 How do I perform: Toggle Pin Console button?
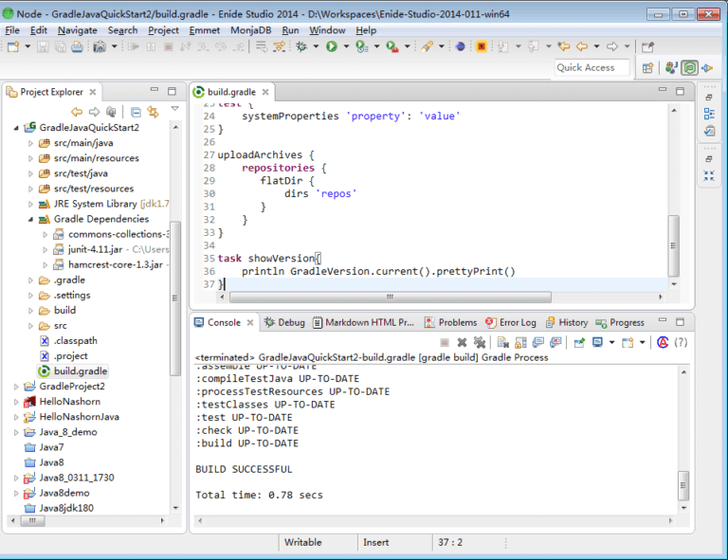pyautogui.click(x=577, y=342)
